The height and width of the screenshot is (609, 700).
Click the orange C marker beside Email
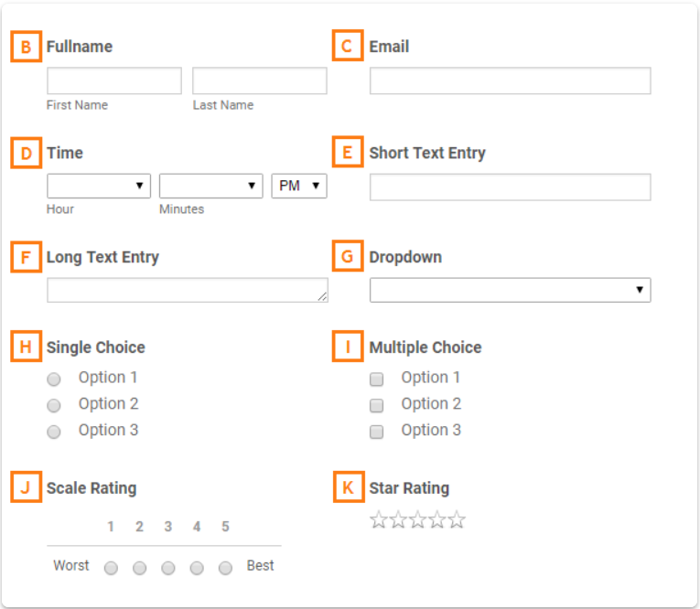pos(348,47)
